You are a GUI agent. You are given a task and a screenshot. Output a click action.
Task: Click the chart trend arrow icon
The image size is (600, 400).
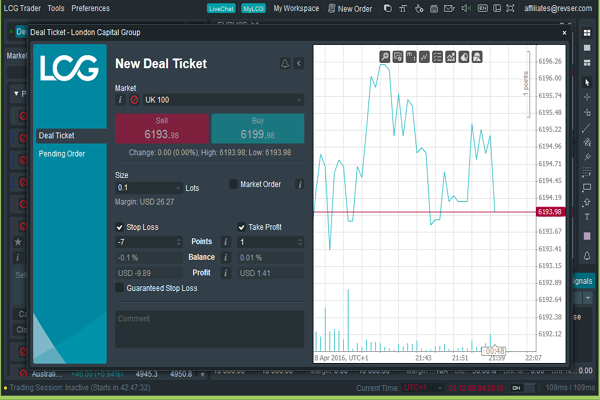click(451, 57)
